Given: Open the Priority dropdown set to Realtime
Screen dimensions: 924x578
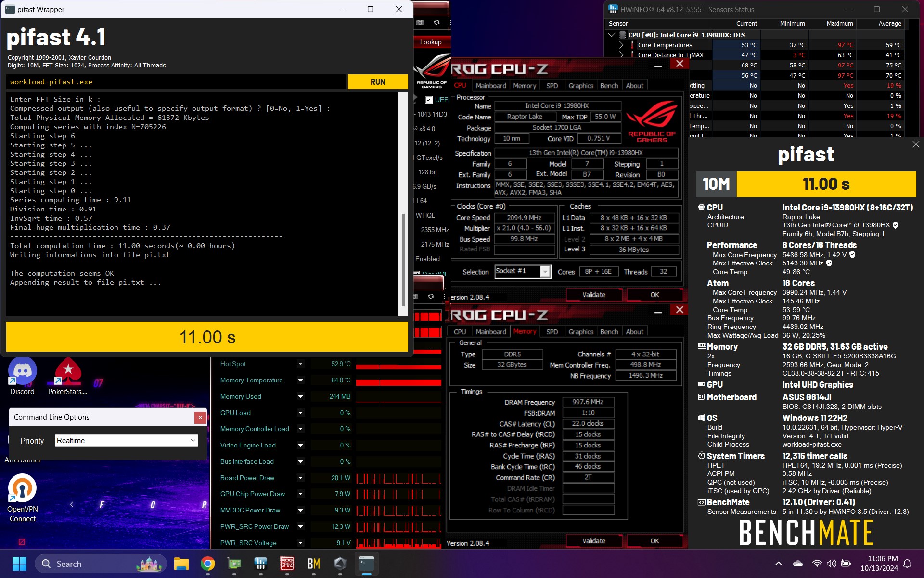Looking at the screenshot, I should pyautogui.click(x=127, y=440).
